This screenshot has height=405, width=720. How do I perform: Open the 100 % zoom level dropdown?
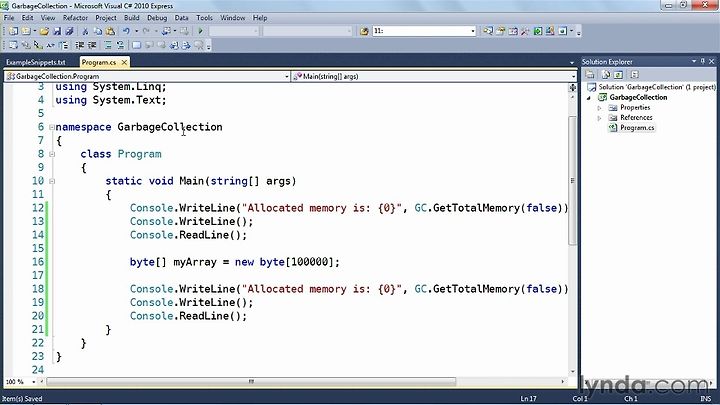click(x=34, y=382)
